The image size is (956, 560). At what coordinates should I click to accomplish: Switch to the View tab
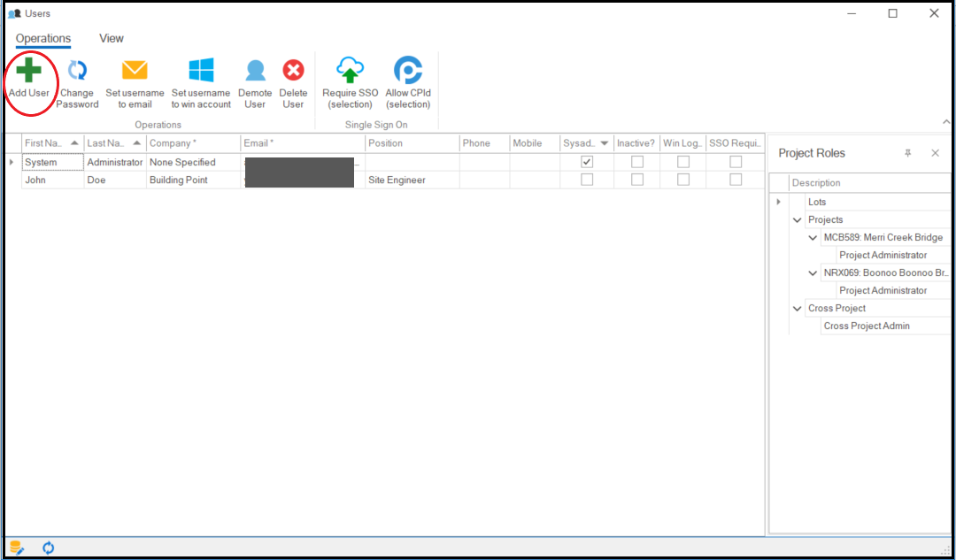(112, 38)
